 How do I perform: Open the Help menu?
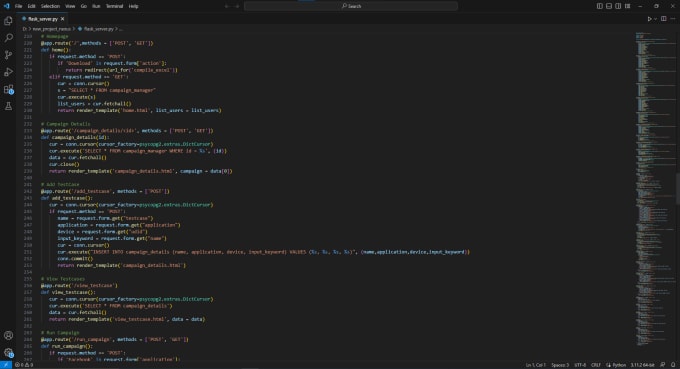pyautogui.click(x=134, y=6)
